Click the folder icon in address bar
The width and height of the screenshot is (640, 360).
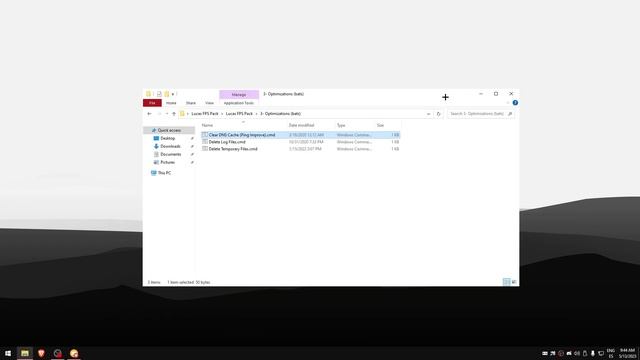point(182,113)
